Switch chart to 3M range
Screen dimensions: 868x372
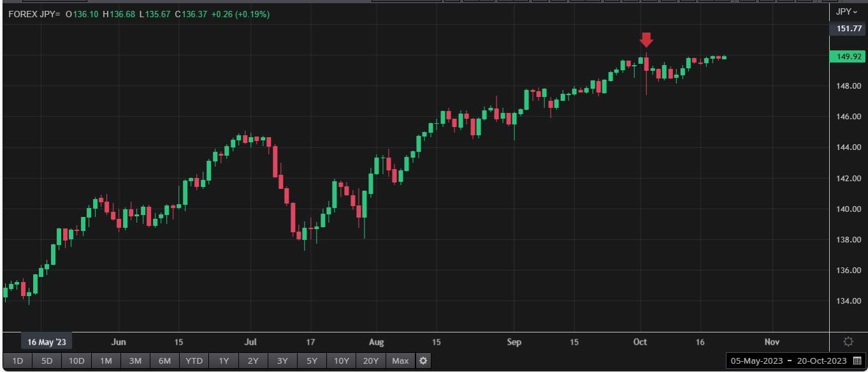(x=135, y=361)
